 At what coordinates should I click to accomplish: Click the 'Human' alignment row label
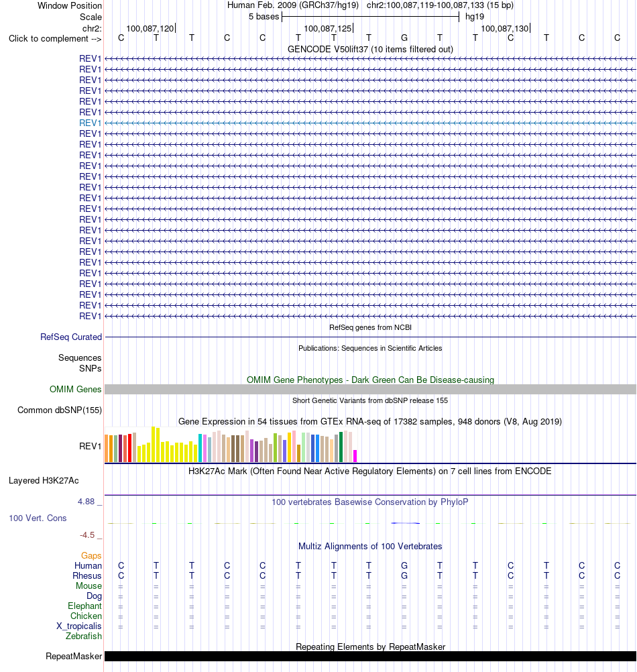(89, 566)
